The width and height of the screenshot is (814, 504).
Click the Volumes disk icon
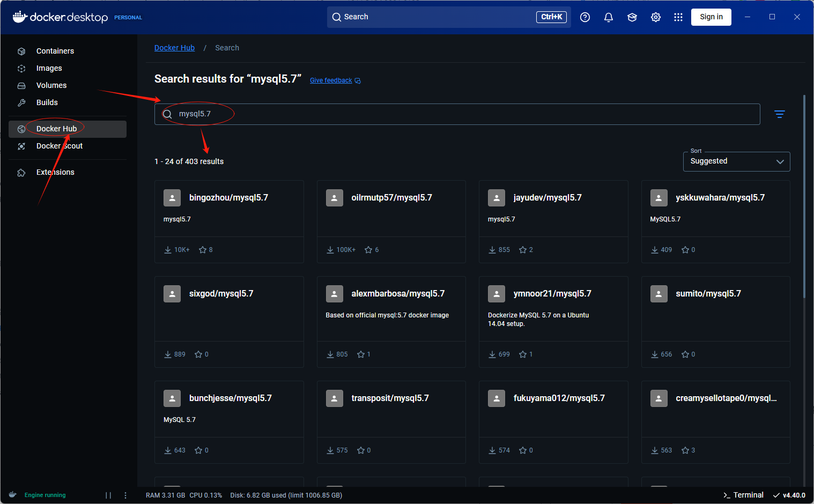21,86
